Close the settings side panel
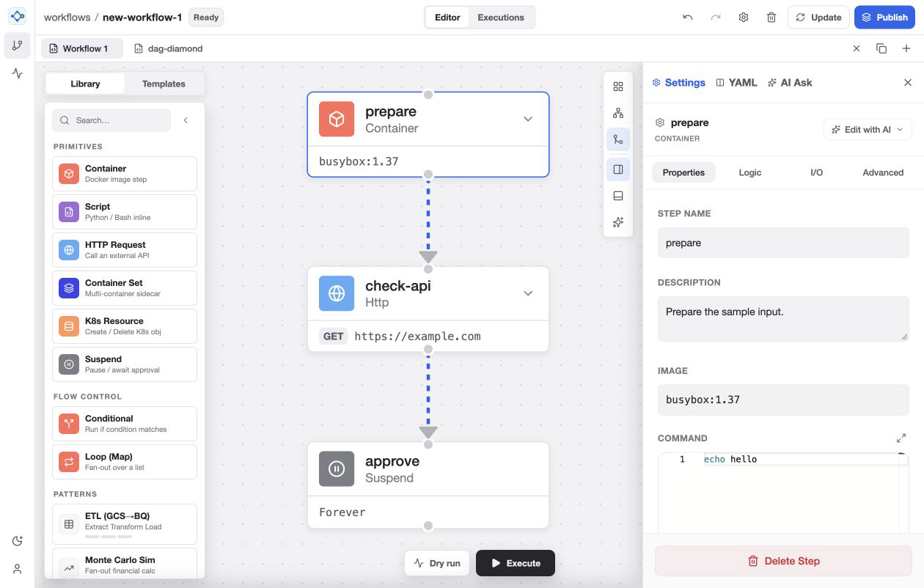924x588 pixels. tap(908, 83)
